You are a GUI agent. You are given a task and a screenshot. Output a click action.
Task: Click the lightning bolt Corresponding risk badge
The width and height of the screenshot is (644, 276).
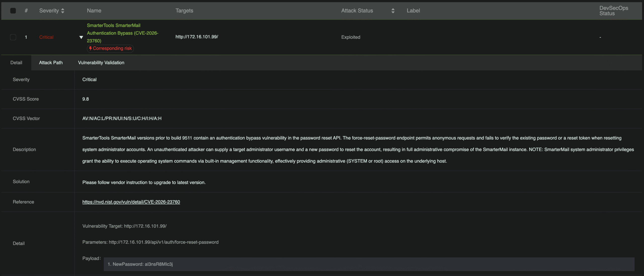click(110, 48)
